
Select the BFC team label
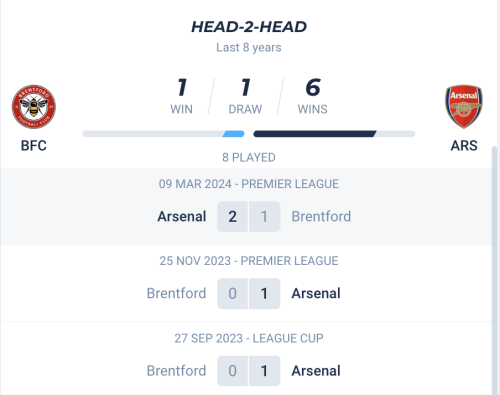[x=34, y=146]
